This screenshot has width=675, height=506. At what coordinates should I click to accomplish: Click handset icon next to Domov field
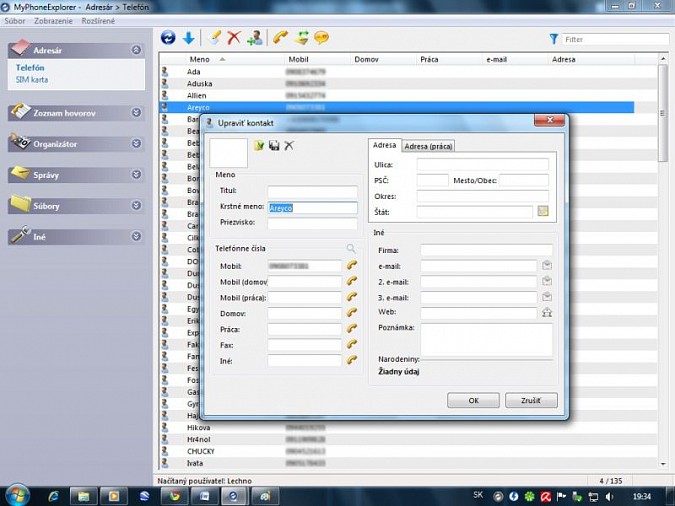(x=352, y=313)
